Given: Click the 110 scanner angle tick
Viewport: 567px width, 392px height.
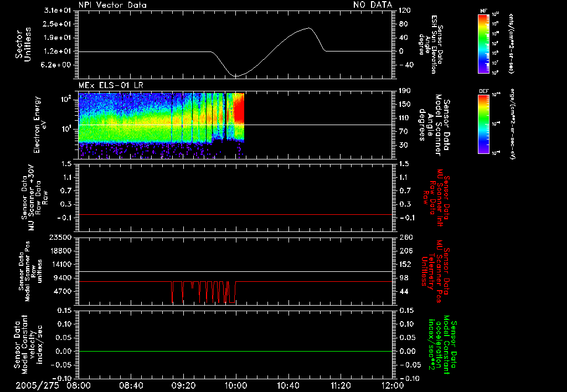Looking at the screenshot, I should (x=405, y=118).
